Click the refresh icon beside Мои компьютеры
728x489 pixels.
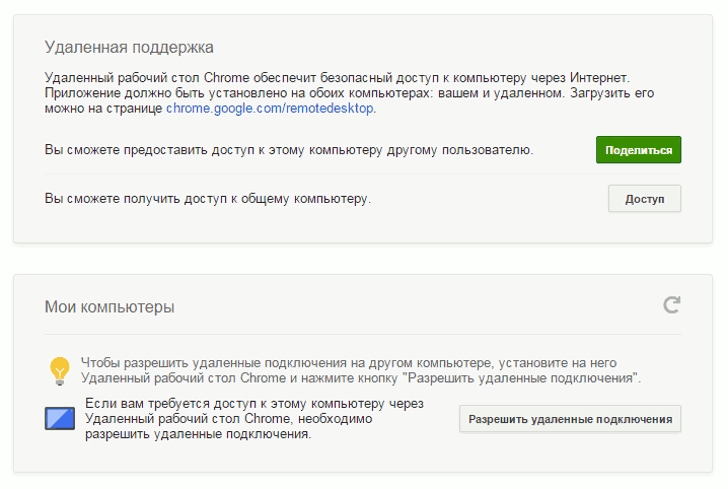pyautogui.click(x=672, y=305)
